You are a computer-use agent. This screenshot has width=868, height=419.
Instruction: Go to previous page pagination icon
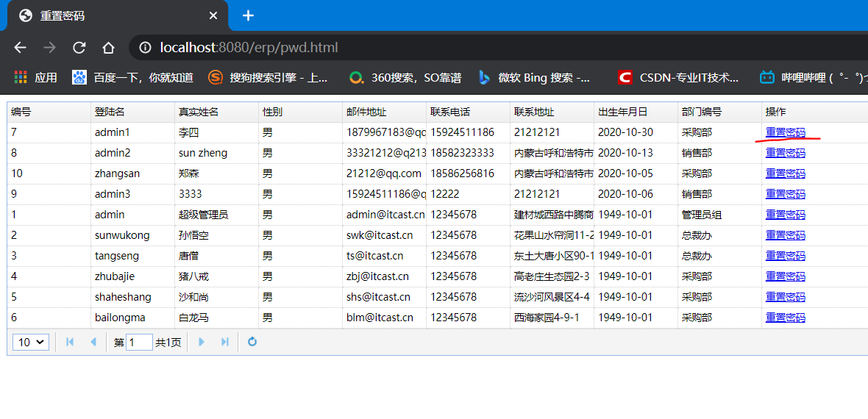tap(93, 342)
